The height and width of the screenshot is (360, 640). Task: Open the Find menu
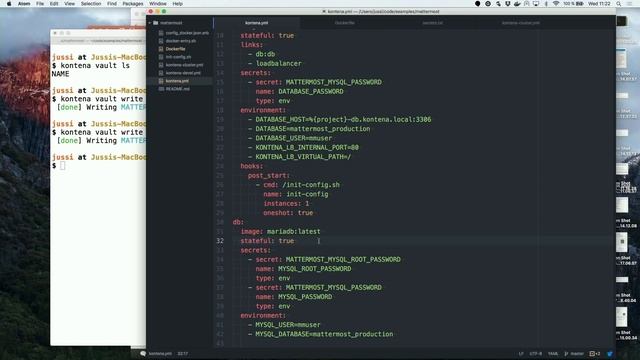click(112, 4)
